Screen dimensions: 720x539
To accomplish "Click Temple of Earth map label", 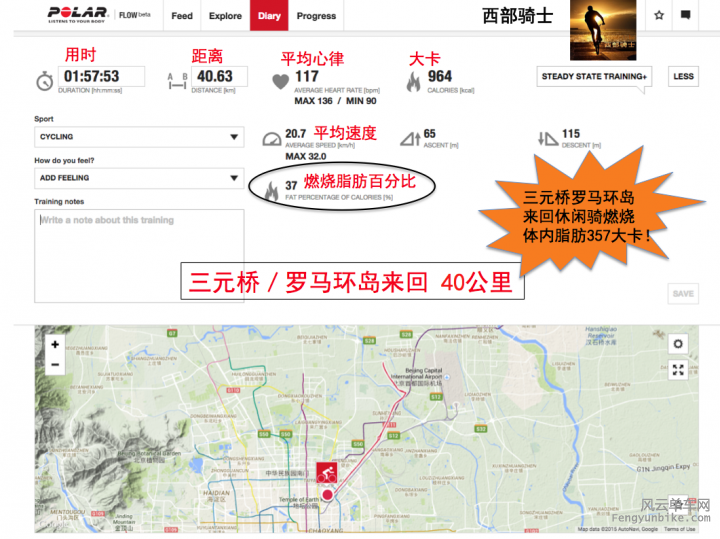I will point(299,502).
